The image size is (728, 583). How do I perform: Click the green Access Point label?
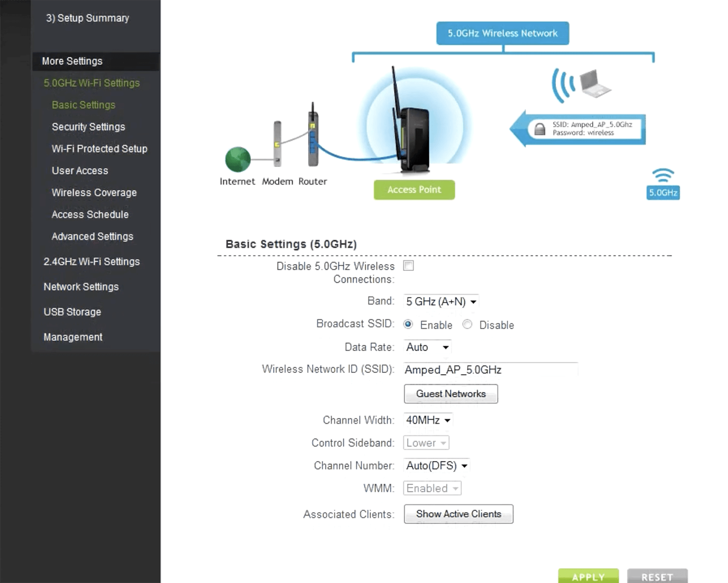(414, 190)
